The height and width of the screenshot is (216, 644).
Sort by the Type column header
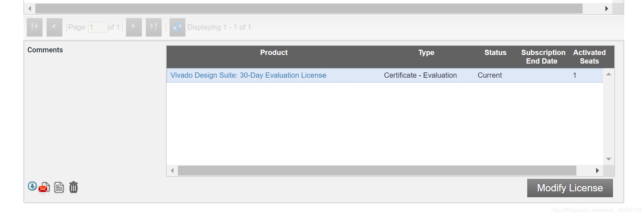[x=426, y=53]
